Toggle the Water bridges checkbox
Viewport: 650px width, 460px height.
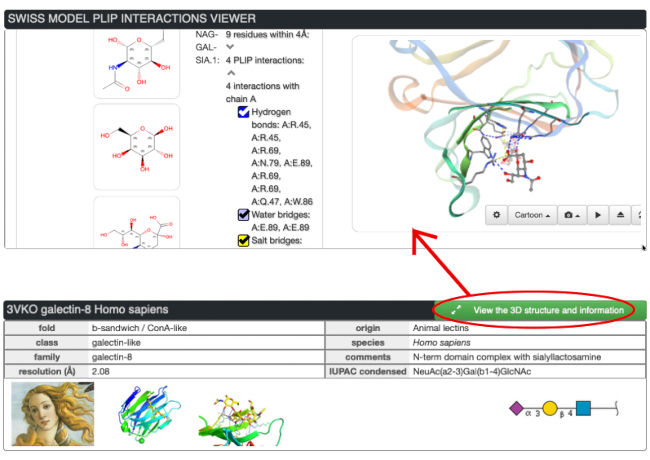point(243,215)
